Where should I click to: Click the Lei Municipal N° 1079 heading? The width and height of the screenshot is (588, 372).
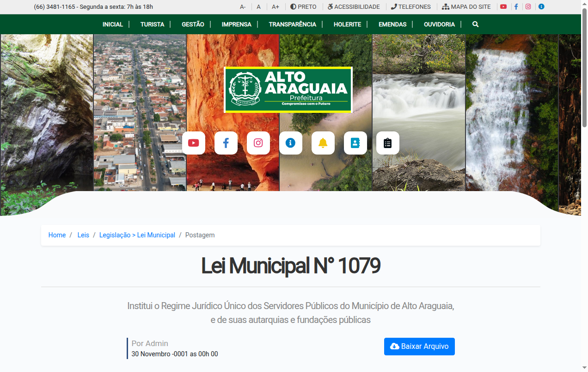click(291, 266)
